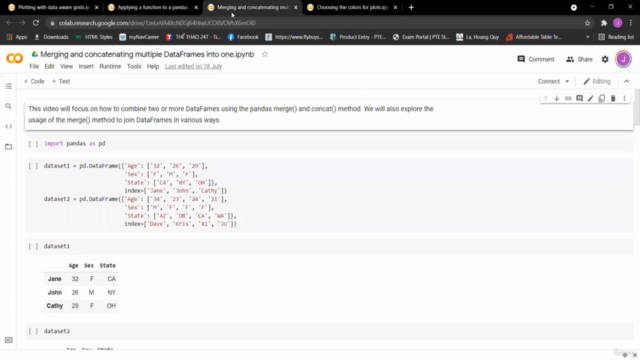Open the terminal panel icon at bottom left
The width and height of the screenshot is (640, 360).
coord(8,340)
